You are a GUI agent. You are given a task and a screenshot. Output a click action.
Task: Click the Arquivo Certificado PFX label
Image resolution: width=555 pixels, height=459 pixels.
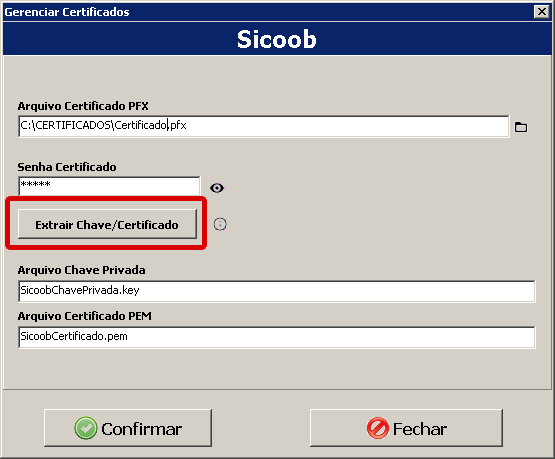(83, 106)
